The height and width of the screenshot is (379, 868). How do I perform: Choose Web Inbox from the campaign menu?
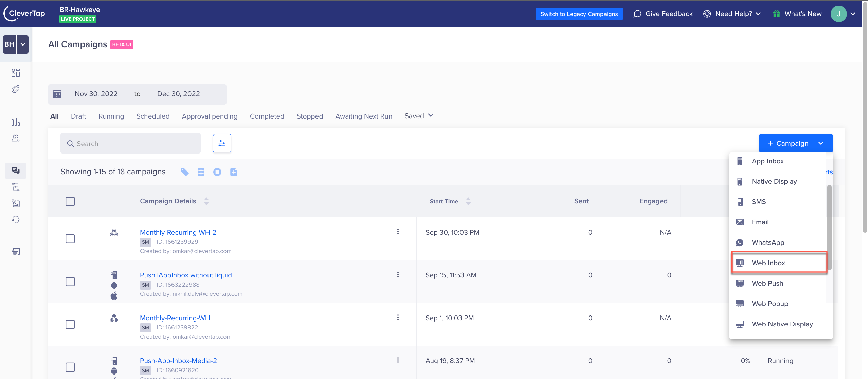pos(768,263)
